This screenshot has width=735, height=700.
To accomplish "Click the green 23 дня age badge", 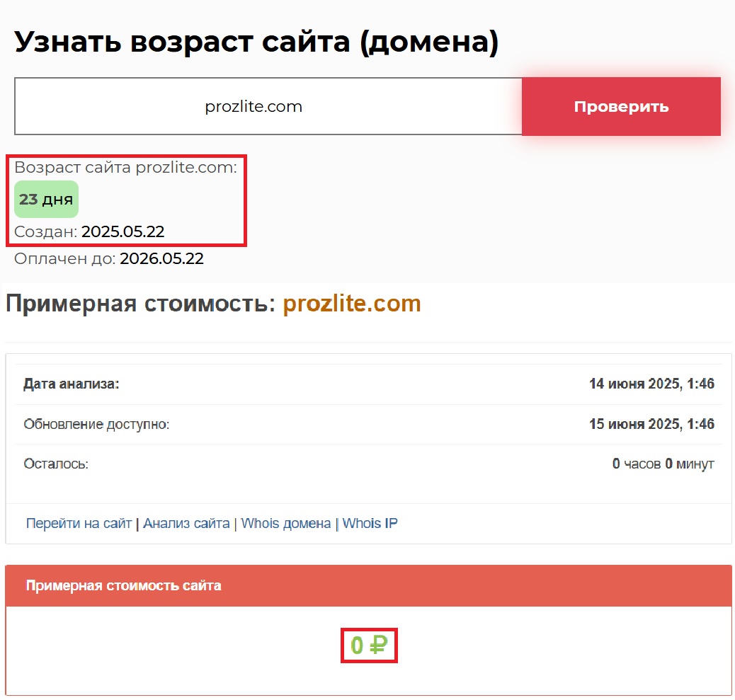I will pyautogui.click(x=46, y=200).
